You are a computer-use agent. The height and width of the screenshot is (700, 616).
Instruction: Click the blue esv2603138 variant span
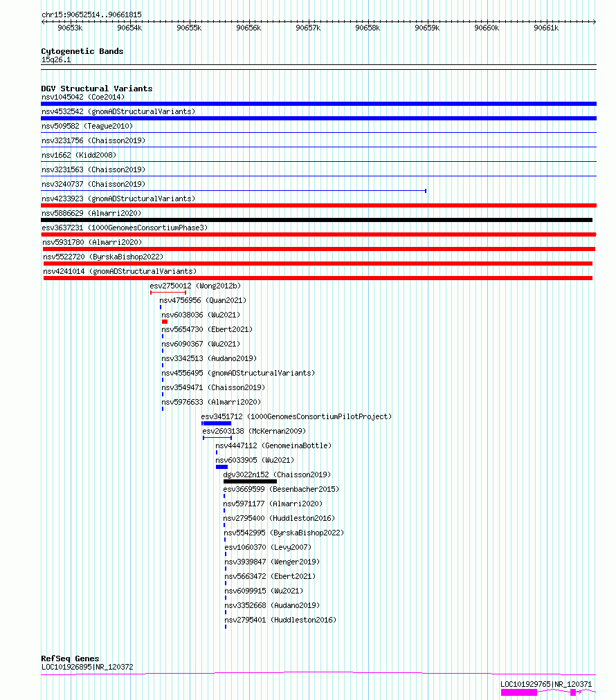(217, 438)
